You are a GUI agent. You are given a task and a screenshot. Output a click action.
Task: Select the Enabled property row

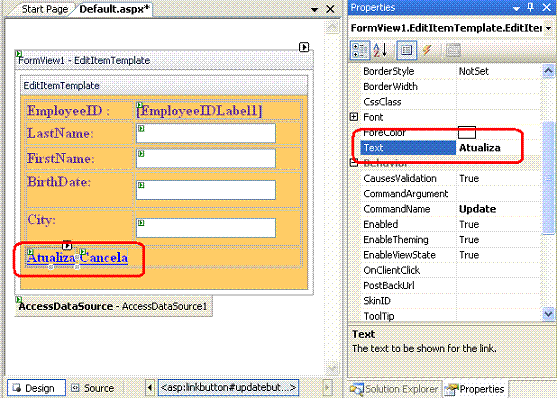click(450, 224)
